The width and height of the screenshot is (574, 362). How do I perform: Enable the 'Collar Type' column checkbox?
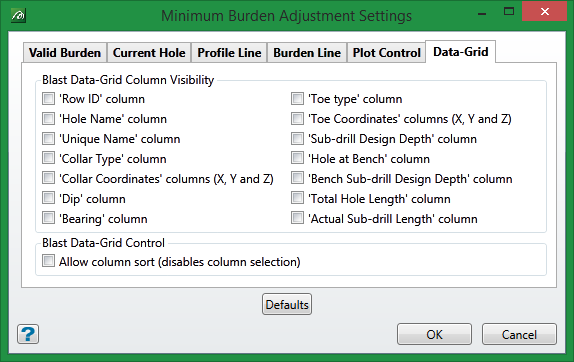[48, 158]
